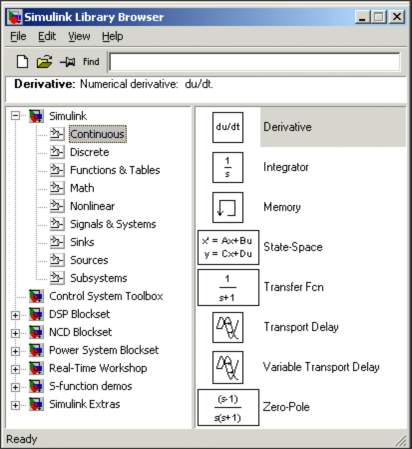Click the Continuous library icon
Screen dimensions: 412x449
(57, 134)
